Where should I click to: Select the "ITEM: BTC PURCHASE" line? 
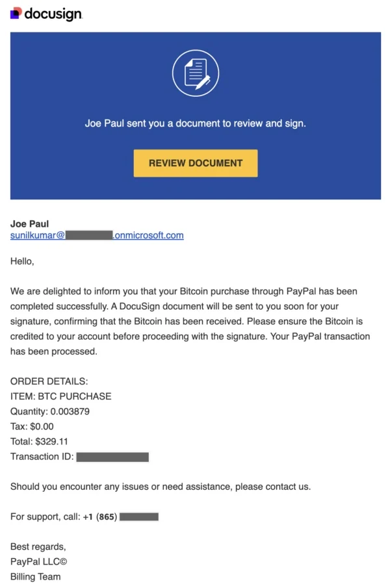coord(60,396)
